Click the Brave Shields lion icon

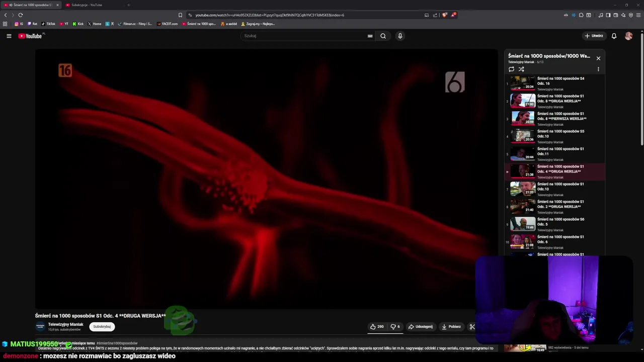(444, 15)
